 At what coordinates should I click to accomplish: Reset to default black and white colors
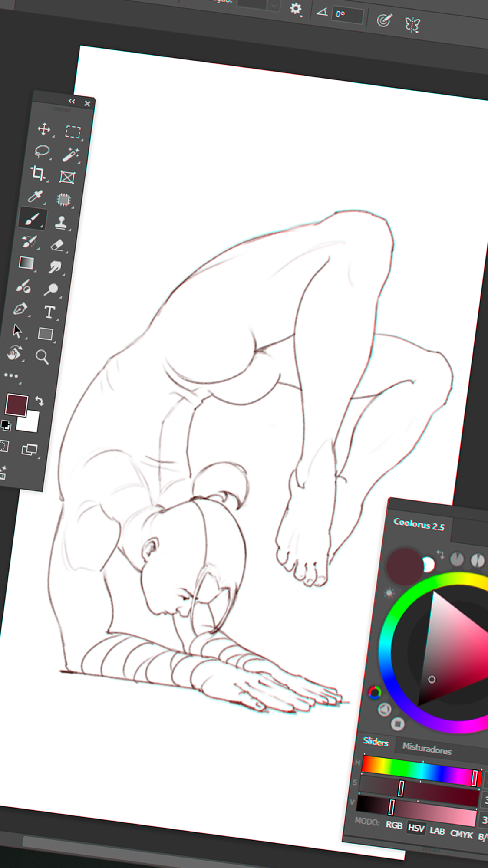(x=6, y=425)
